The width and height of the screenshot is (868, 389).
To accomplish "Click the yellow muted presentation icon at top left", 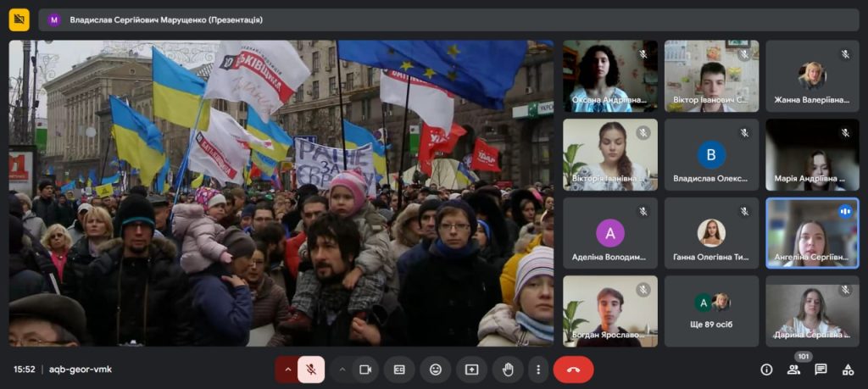I will (x=19, y=19).
